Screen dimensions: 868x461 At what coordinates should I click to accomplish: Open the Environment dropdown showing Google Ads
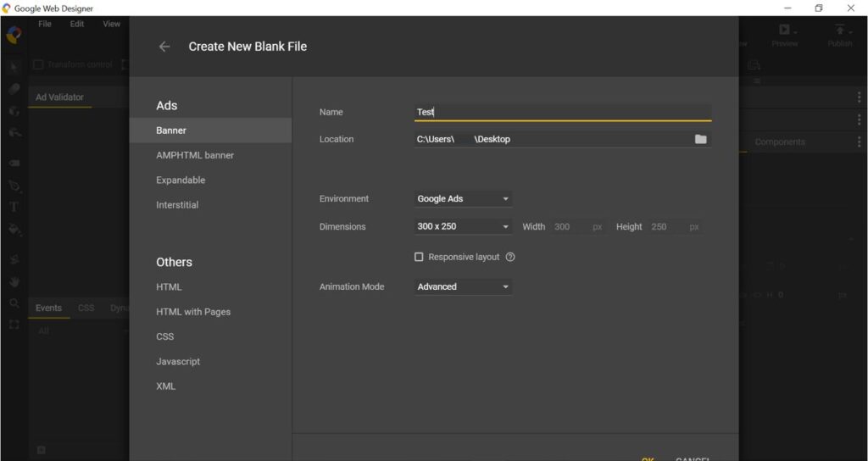[463, 198]
